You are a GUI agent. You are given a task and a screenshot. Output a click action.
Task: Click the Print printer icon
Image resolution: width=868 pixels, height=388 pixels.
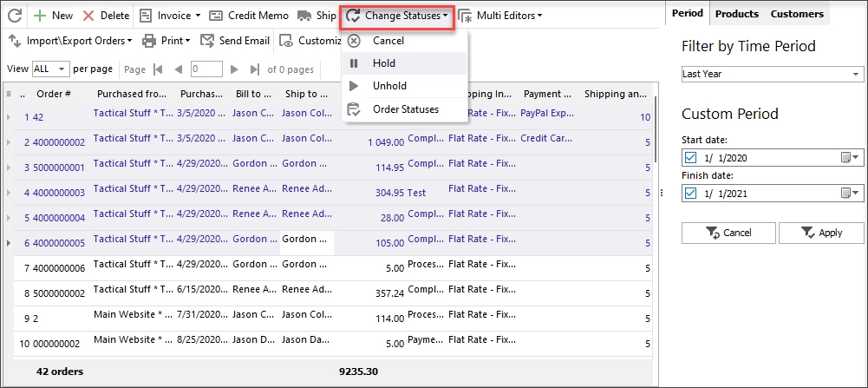point(149,41)
